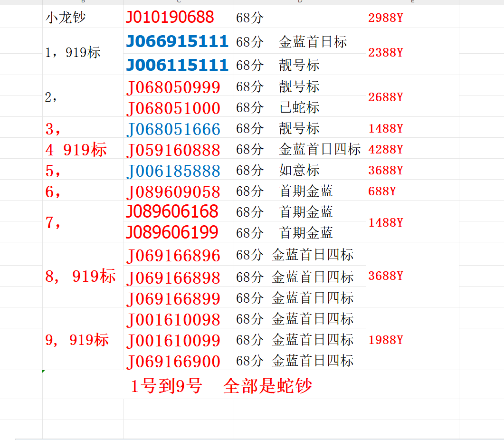
Task: Select the 2988Y price cell
Action: click(385, 18)
